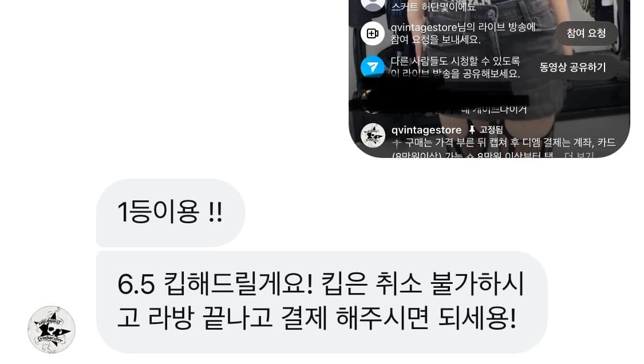This screenshot has height=364, width=644.
Task: Open the shared live screenshot image
Action: [x=489, y=78]
